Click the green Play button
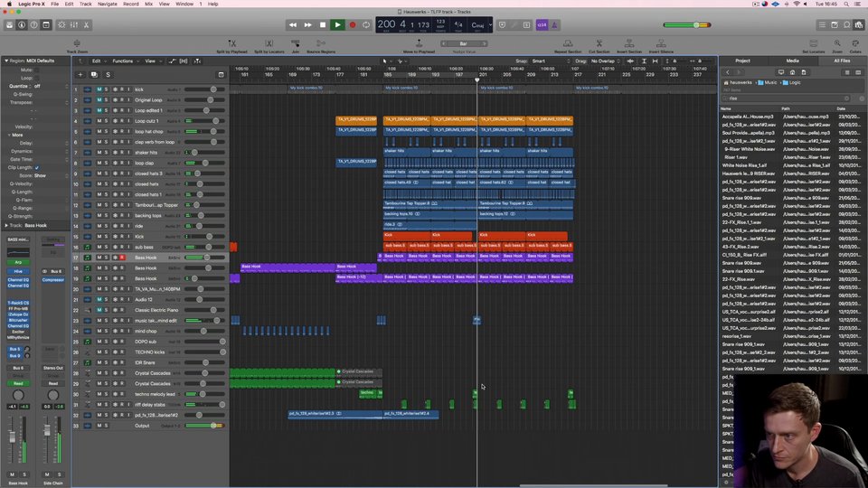Screen dimensions: 868x488 click(337, 25)
